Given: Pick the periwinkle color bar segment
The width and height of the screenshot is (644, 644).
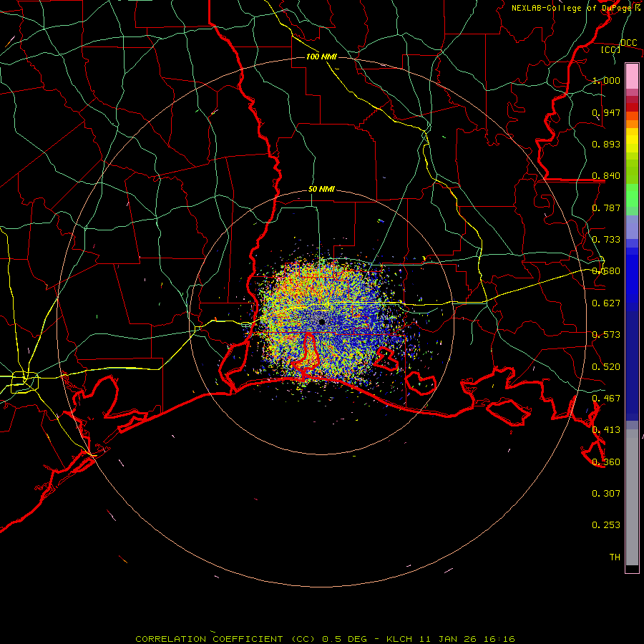Looking at the screenshot, I should (x=632, y=227).
